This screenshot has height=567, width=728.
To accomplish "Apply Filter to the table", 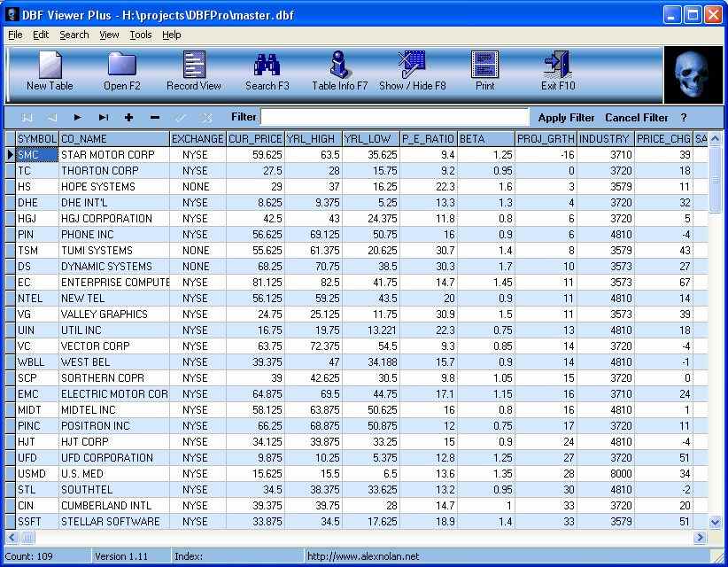I will coord(566,118).
